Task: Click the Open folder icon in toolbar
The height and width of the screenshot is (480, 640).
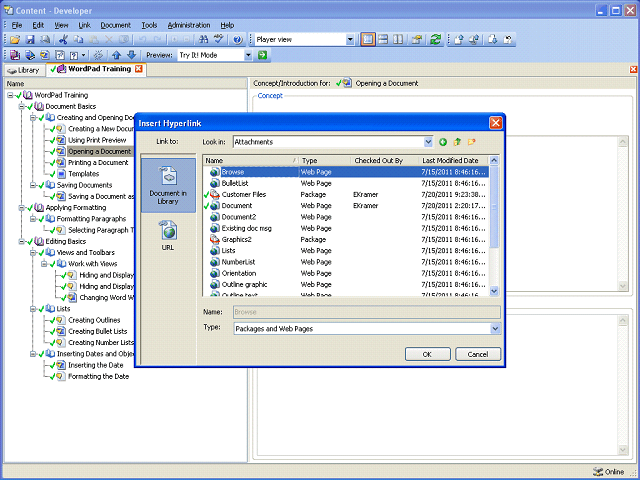Action: point(15,40)
